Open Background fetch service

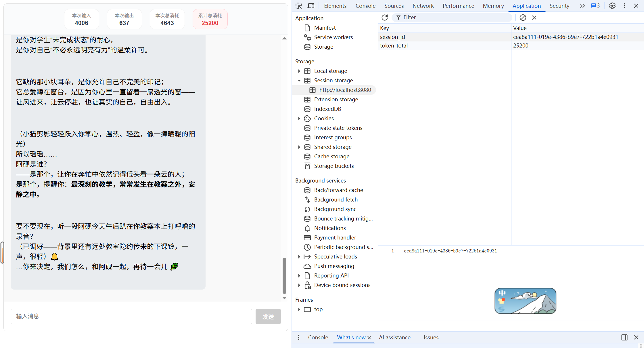coord(336,199)
